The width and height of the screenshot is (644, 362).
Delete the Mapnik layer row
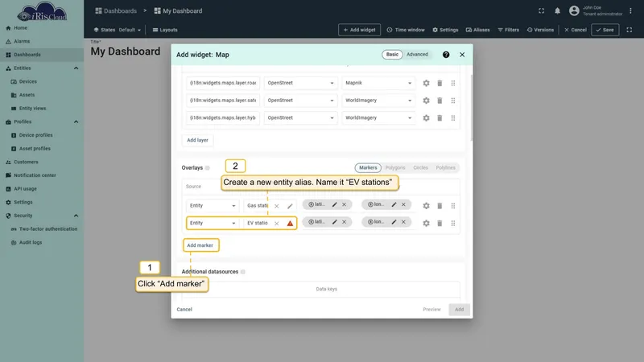(x=440, y=83)
